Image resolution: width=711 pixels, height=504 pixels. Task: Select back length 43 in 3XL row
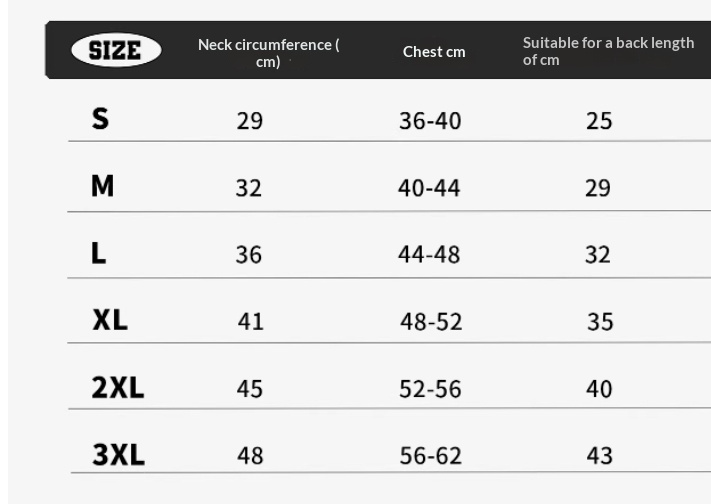[x=599, y=456]
